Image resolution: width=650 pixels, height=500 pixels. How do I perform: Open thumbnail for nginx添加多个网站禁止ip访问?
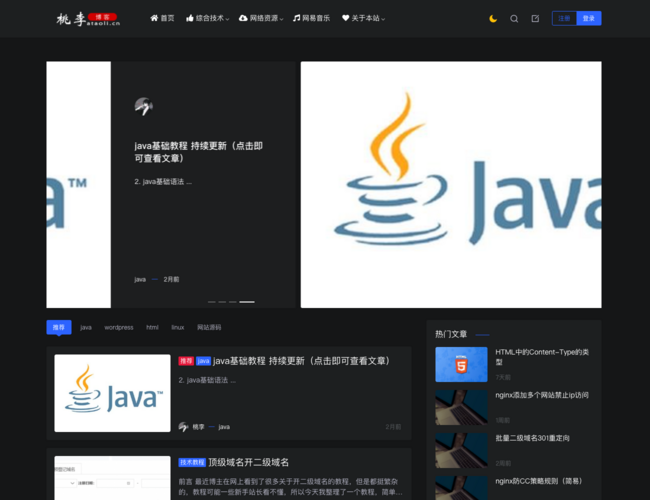461,408
